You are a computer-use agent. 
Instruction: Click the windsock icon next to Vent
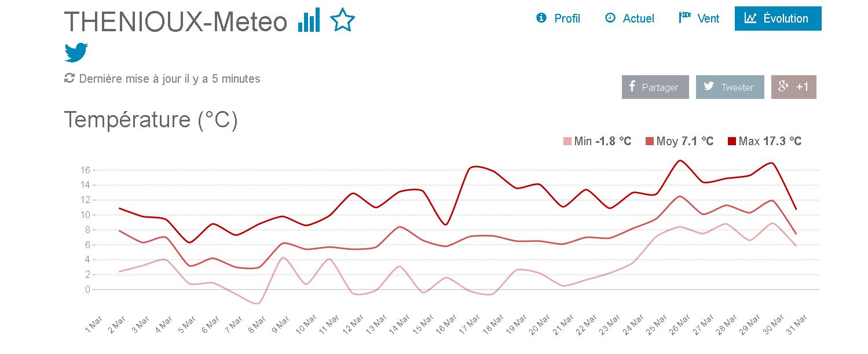(685, 17)
